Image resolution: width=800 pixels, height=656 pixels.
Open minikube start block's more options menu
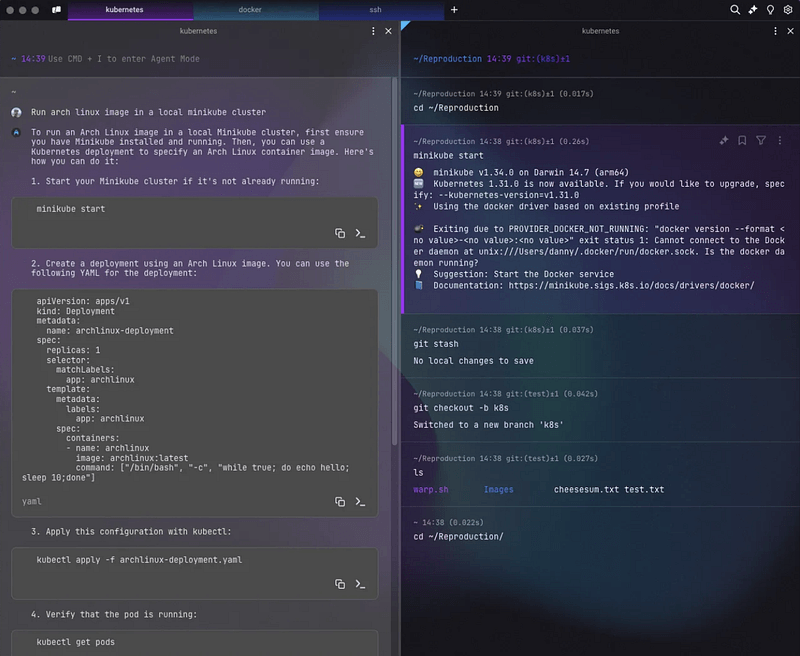779,141
